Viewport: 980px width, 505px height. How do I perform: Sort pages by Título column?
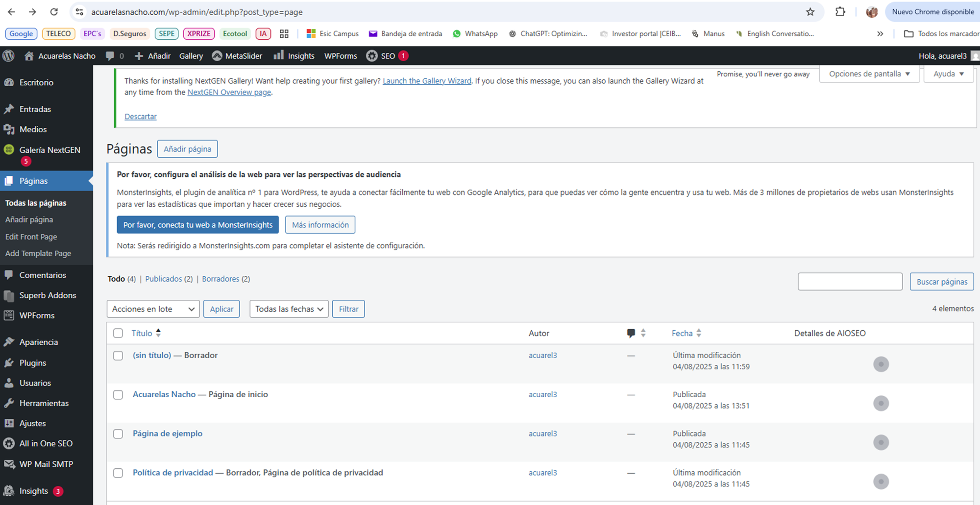point(146,333)
